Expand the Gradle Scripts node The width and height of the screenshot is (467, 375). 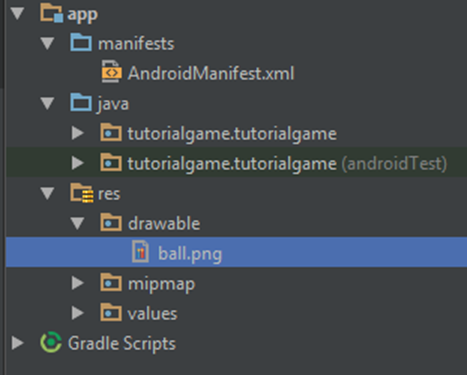(x=17, y=343)
